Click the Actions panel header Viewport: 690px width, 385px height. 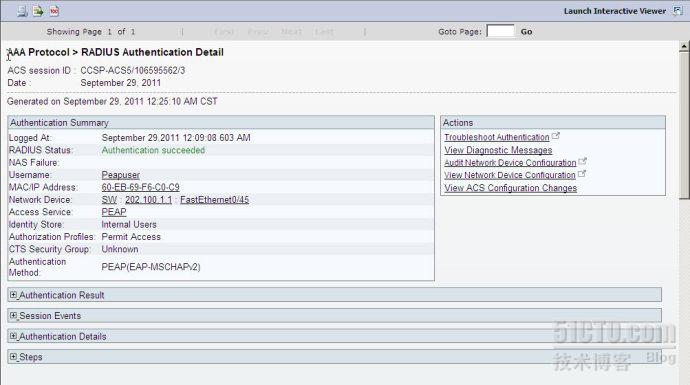(x=553, y=123)
